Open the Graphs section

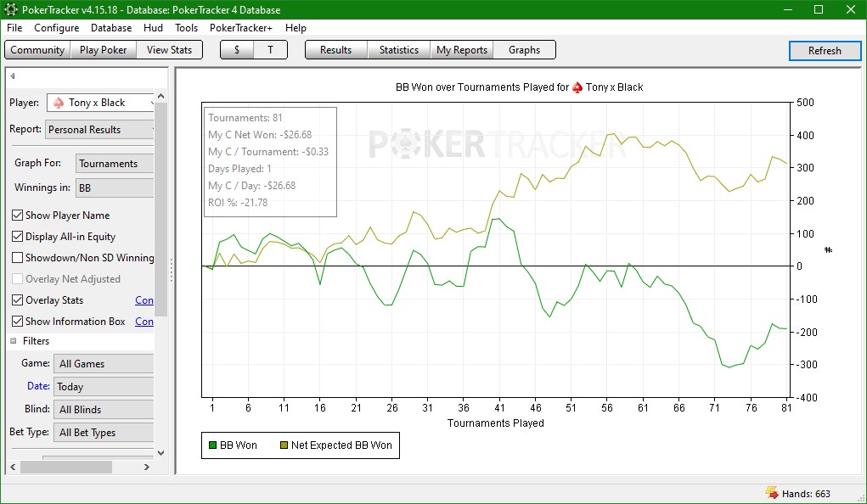point(524,50)
